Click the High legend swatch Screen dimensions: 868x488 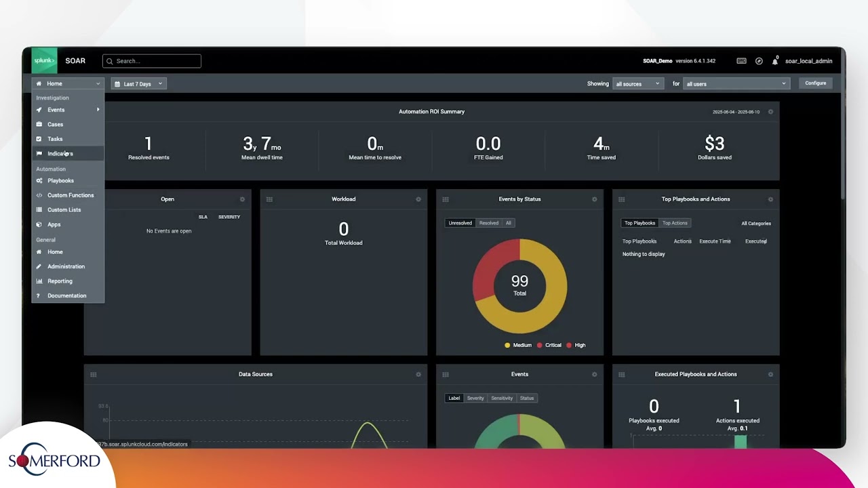tap(569, 345)
